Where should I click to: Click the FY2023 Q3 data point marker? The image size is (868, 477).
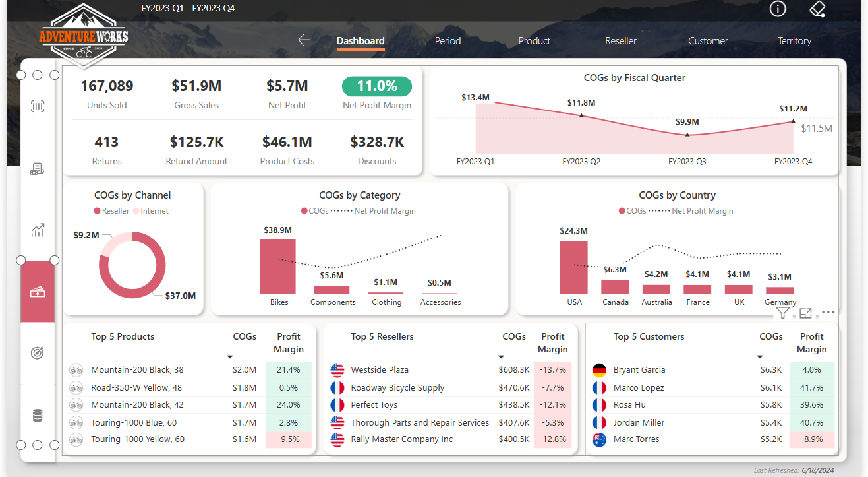coord(687,135)
